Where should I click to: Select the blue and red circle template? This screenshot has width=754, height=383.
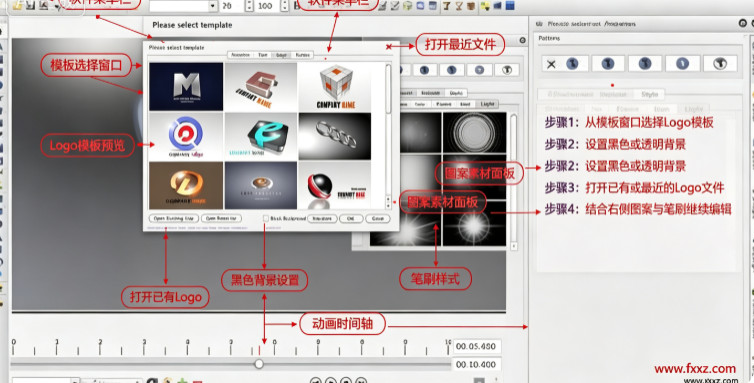coord(186,137)
